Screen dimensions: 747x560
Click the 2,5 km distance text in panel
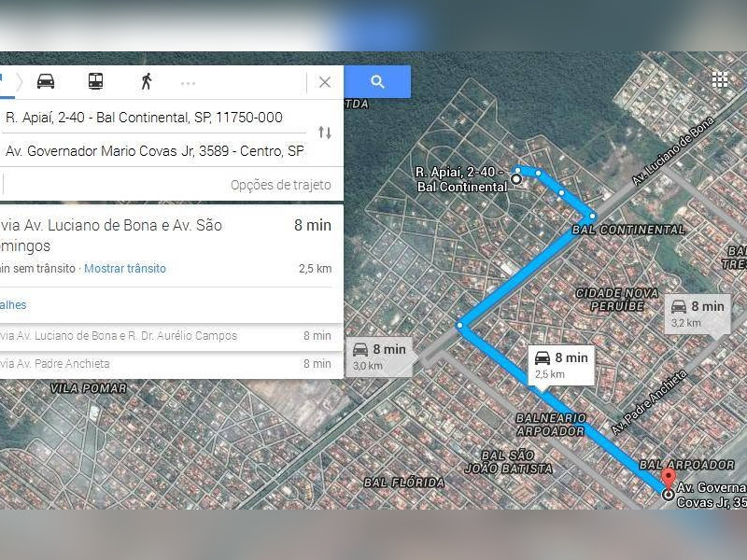315,269
